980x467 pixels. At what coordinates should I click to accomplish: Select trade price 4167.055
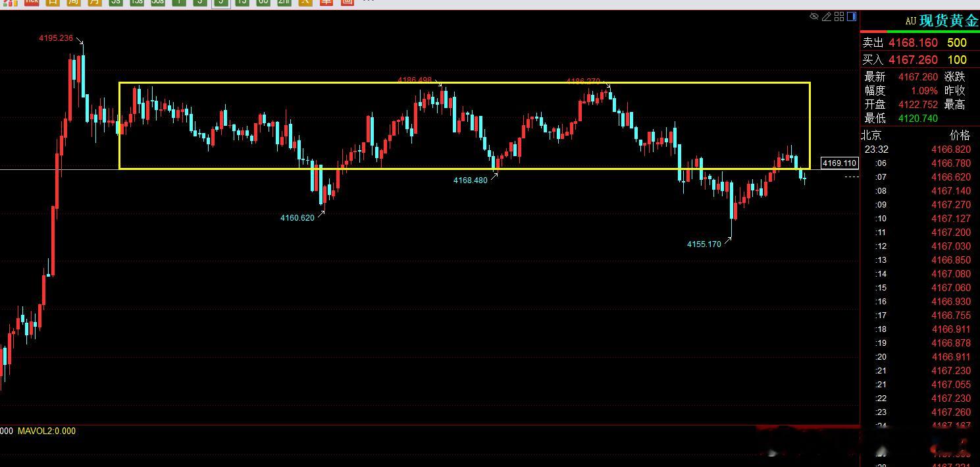click(951, 385)
